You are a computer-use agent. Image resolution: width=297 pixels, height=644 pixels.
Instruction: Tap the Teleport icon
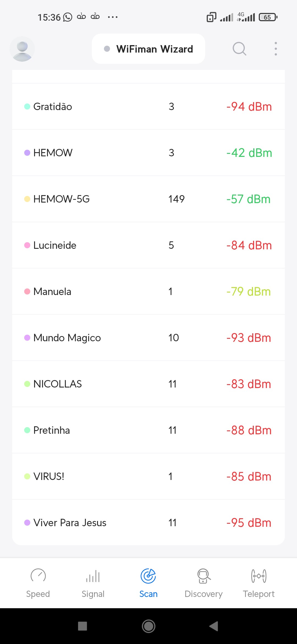tap(258, 576)
